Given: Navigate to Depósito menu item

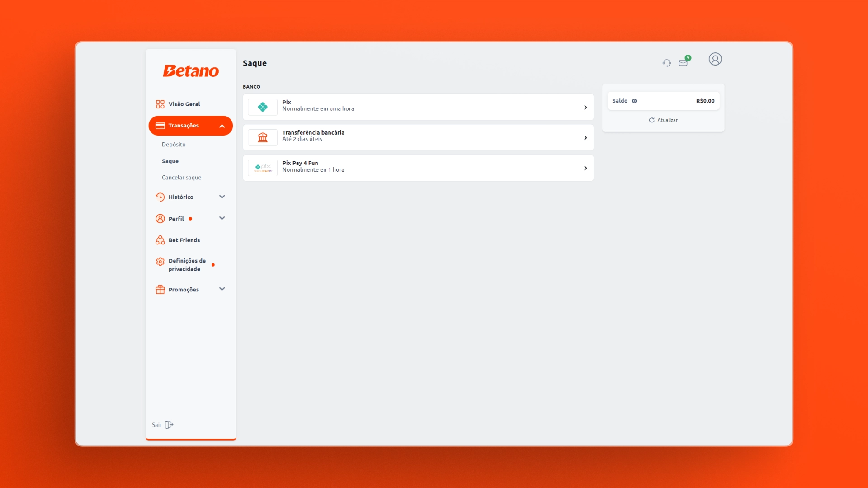Looking at the screenshot, I should (174, 144).
